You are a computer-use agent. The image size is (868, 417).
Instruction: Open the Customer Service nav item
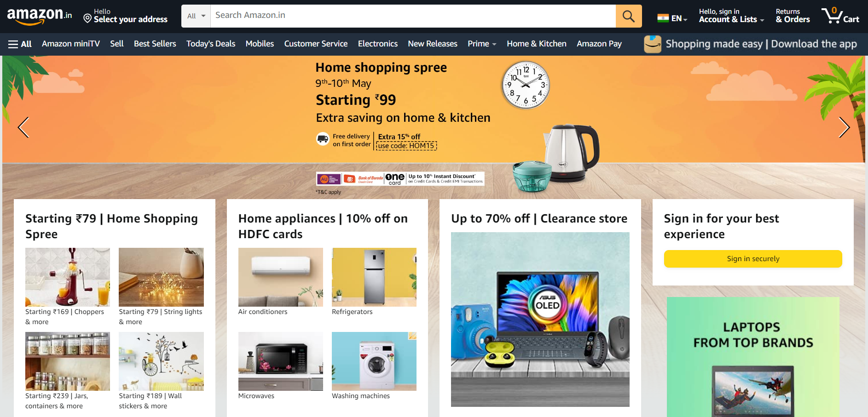pos(316,44)
